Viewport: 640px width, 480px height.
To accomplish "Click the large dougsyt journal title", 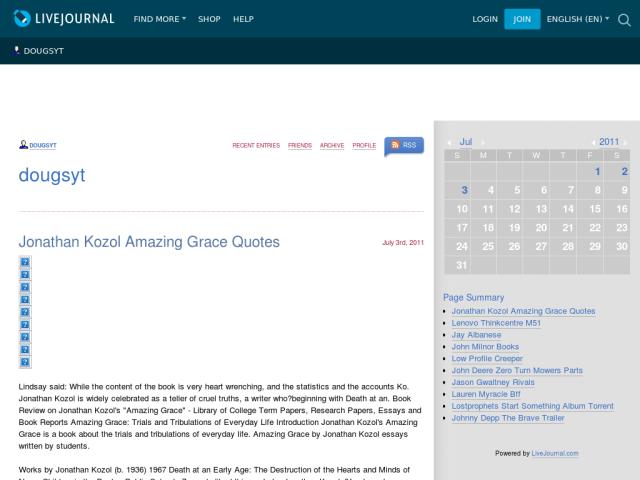I will click(52, 175).
